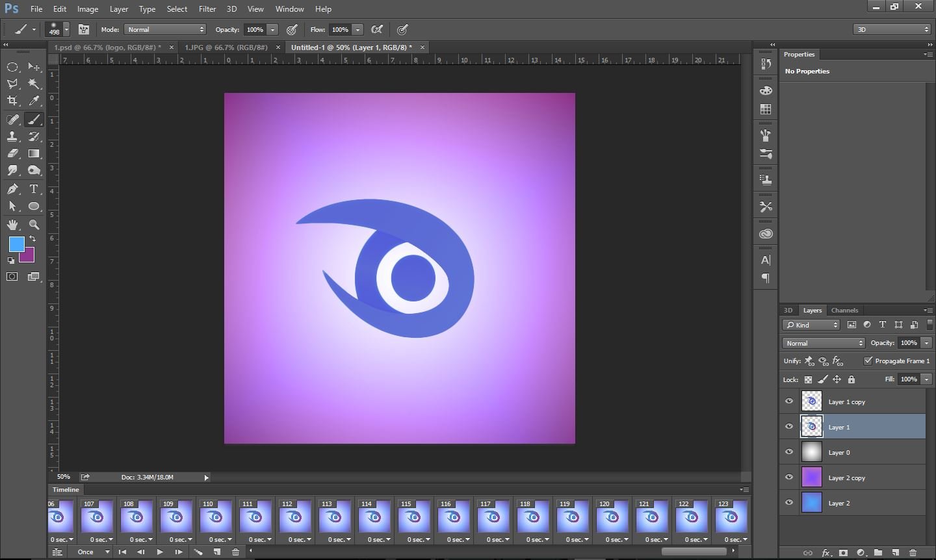Toggle lock transparent pixels
Image resolution: width=936 pixels, height=560 pixels.
[808, 379]
